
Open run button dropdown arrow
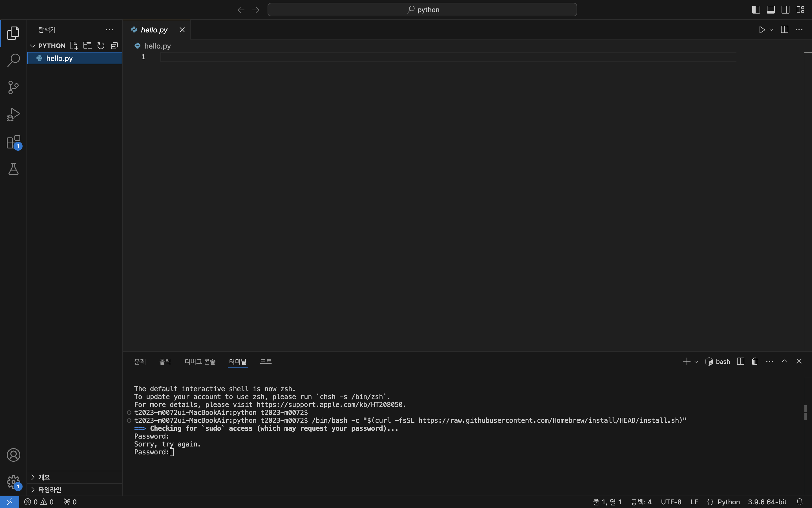click(x=771, y=30)
